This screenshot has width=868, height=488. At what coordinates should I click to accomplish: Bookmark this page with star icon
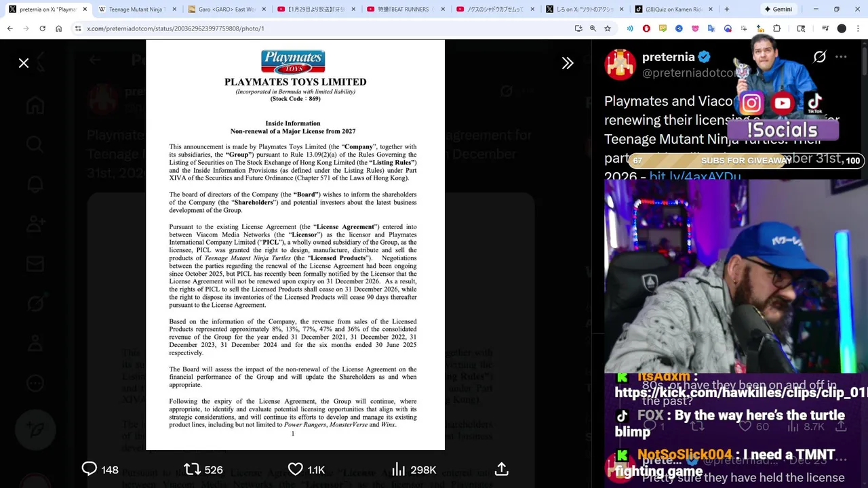[x=608, y=28]
